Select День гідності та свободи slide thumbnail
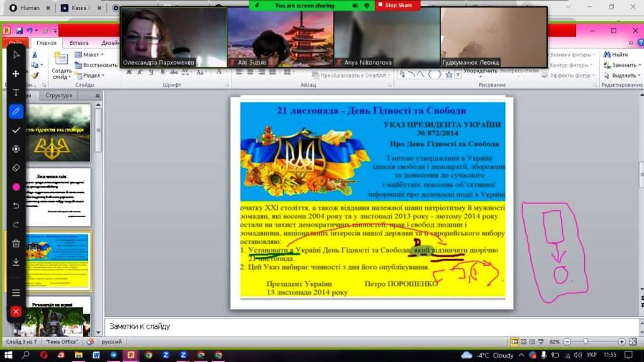 click(x=58, y=132)
